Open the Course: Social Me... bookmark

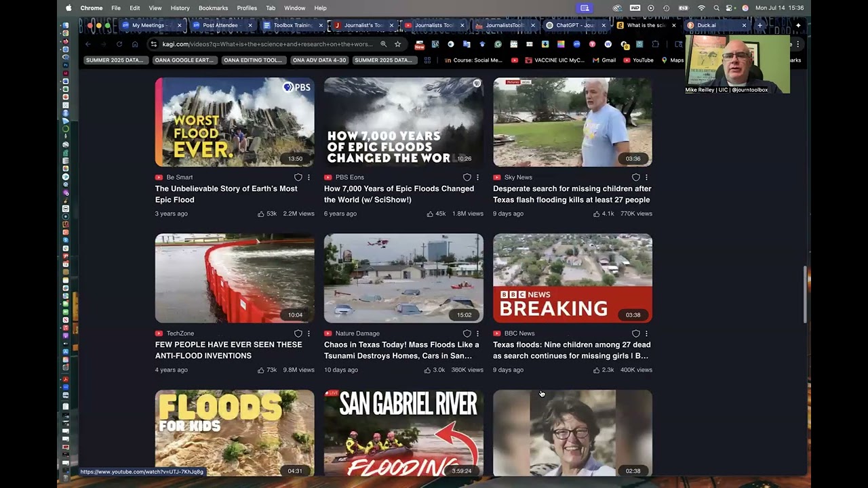click(473, 60)
